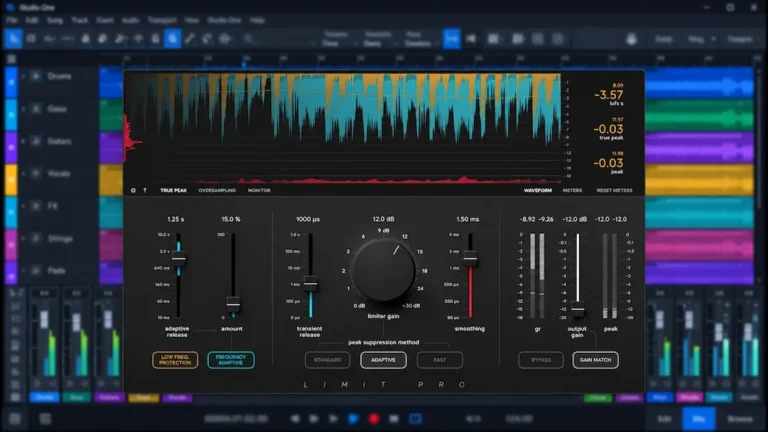Choose Standard peak suppression method
Image resolution: width=768 pixels, height=432 pixels.
[x=327, y=360]
